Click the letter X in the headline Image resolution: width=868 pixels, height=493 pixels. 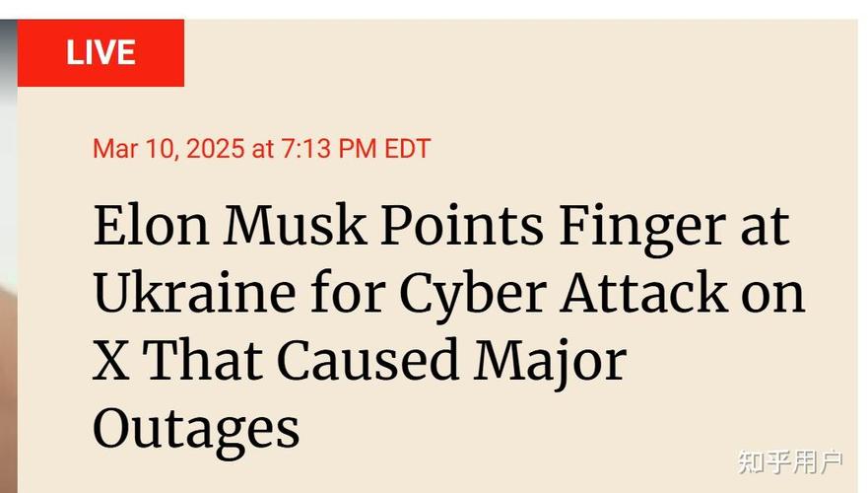111,361
